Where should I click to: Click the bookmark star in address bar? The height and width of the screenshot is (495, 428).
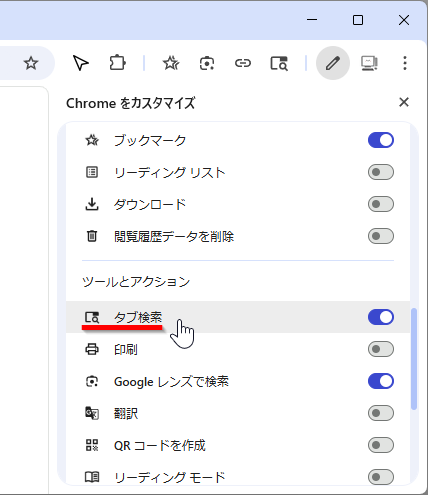coord(31,63)
